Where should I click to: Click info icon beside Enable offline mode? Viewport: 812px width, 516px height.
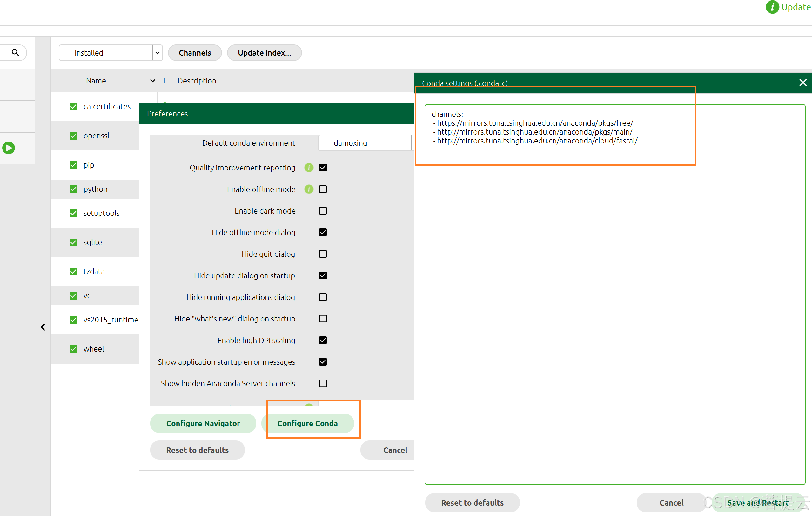(309, 189)
